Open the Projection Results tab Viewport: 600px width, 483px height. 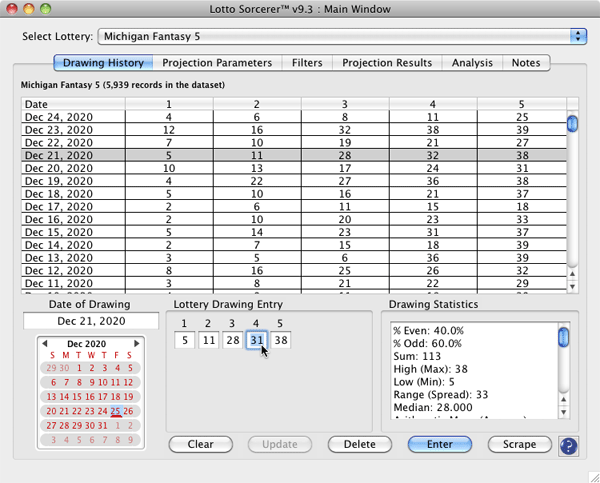tap(387, 63)
